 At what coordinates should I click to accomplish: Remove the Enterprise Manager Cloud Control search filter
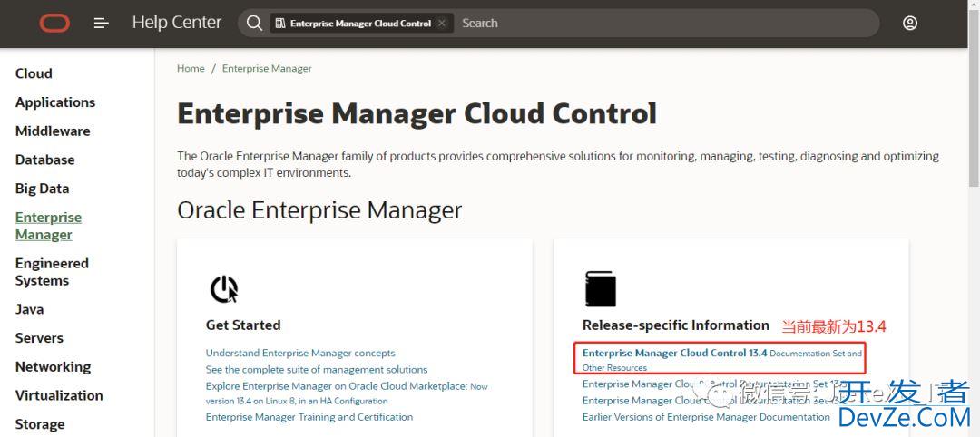(441, 23)
